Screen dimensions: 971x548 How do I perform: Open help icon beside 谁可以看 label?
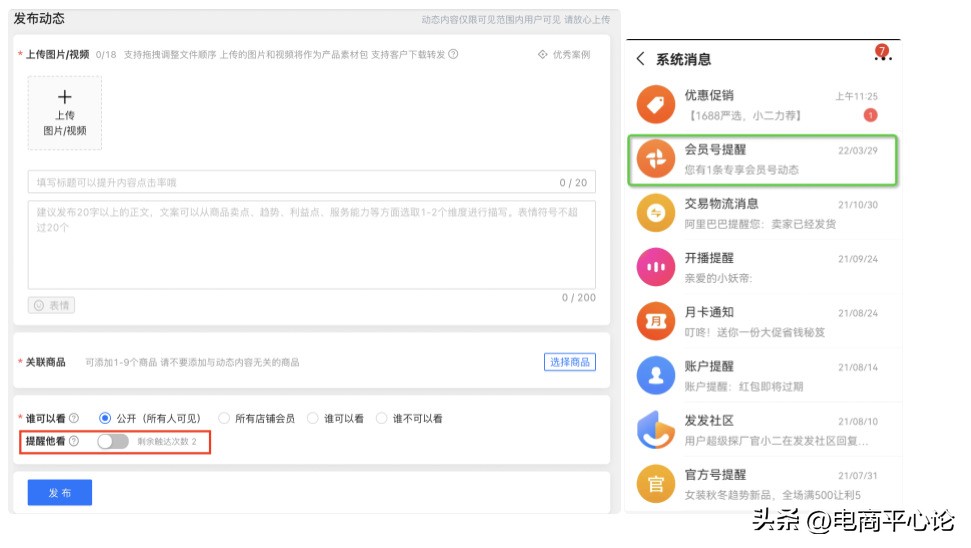[x=74, y=419]
